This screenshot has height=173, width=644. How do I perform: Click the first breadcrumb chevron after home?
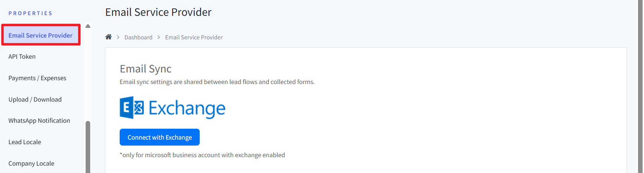tap(118, 37)
